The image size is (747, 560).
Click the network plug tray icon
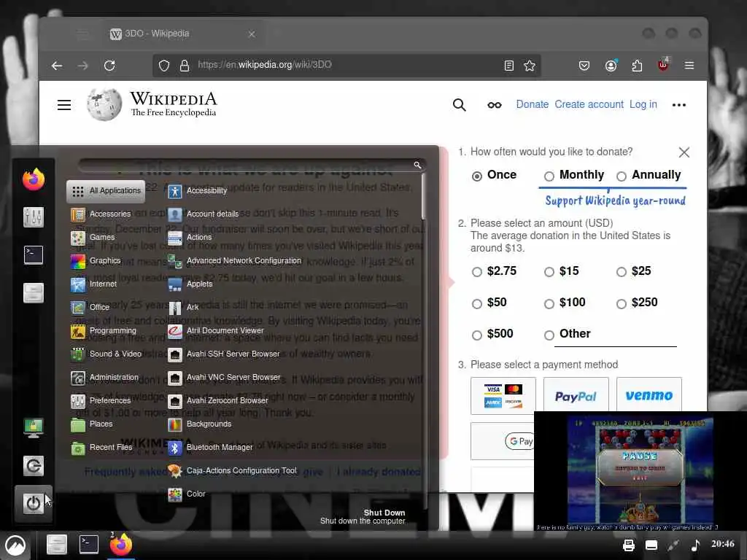pyautogui.click(x=673, y=545)
